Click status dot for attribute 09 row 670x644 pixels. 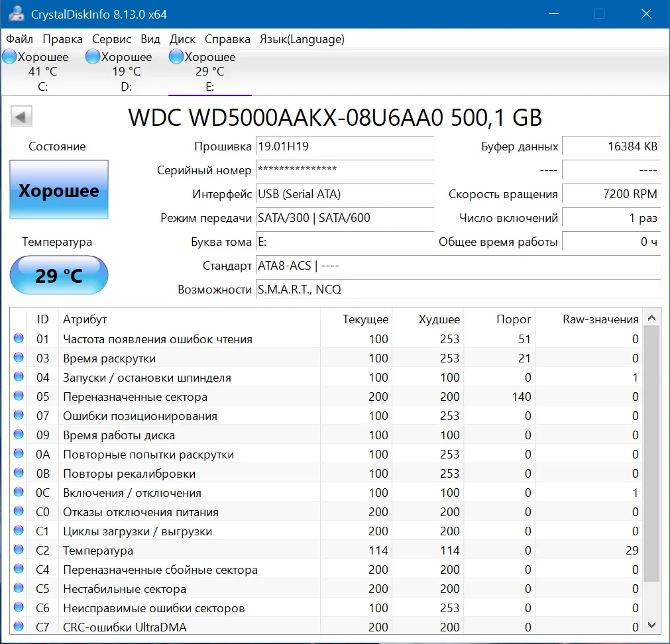tap(19, 435)
